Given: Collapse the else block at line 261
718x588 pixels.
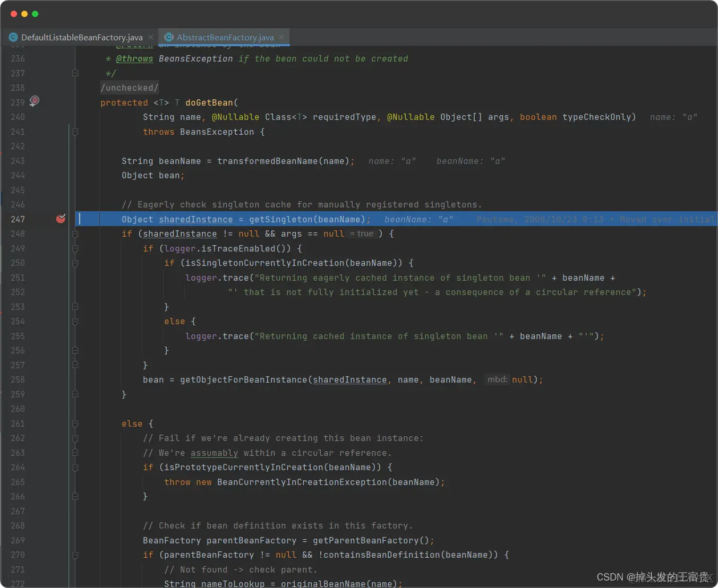Looking at the screenshot, I should point(75,423).
